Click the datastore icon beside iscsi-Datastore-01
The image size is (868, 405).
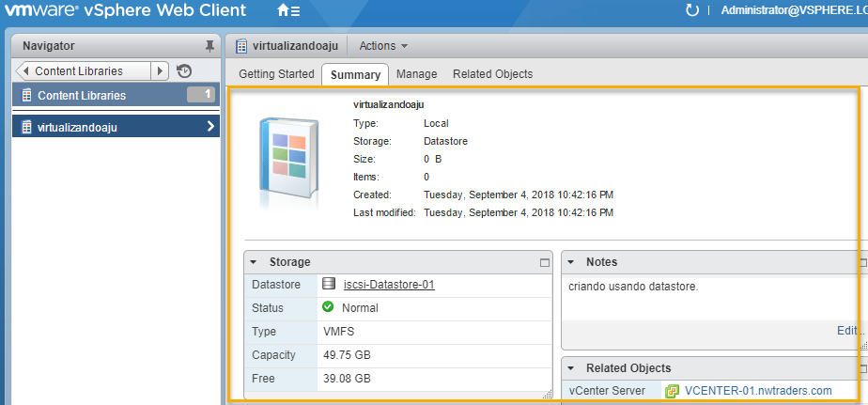329,284
